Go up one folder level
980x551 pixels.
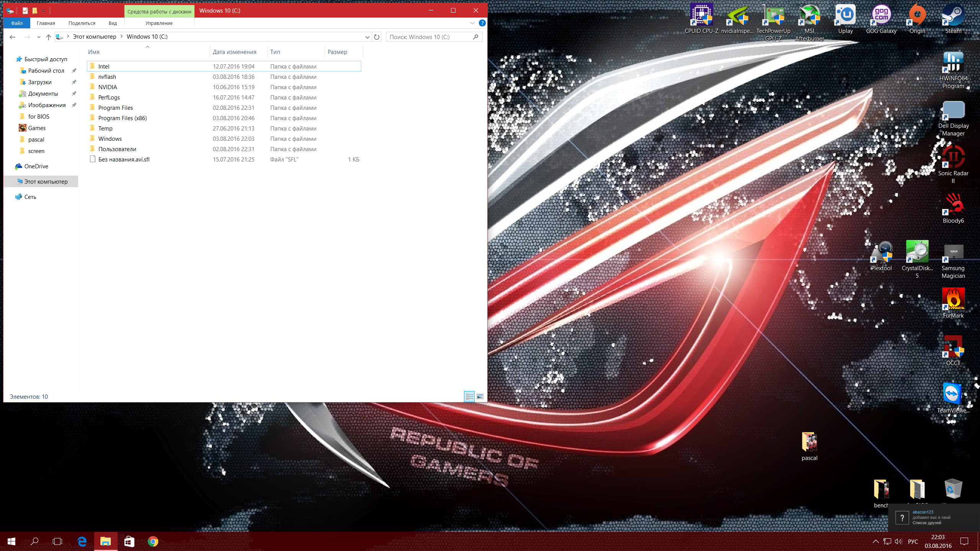[48, 37]
